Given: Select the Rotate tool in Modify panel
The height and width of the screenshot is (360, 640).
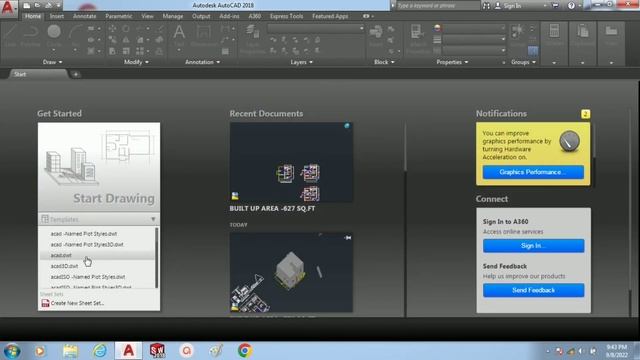Looking at the screenshot, I should pos(126,29).
